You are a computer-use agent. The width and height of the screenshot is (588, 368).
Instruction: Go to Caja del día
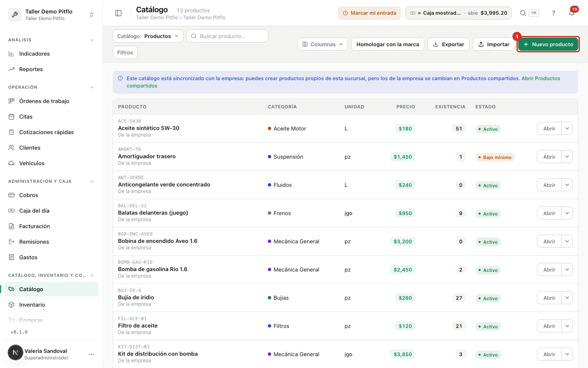51,211
